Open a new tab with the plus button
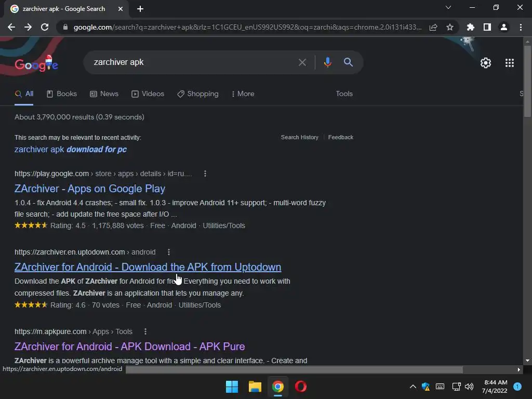This screenshot has width=532, height=399. [140, 9]
